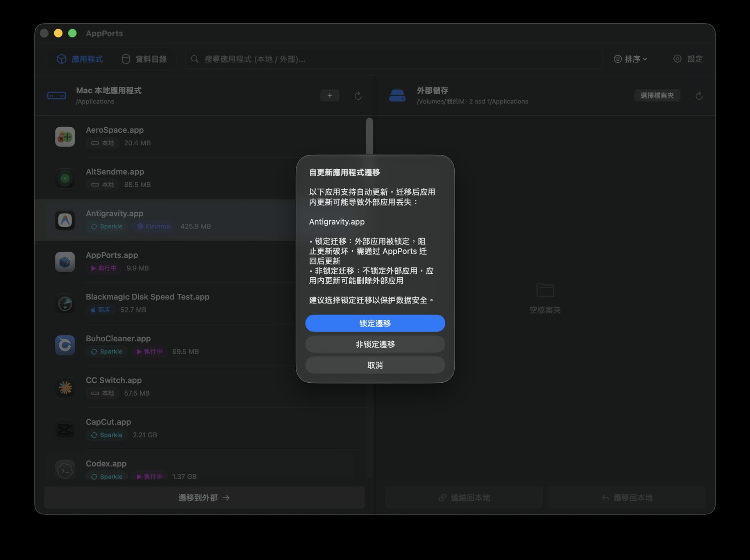Add an app with the plus button
This screenshot has width=750, height=560.
coord(330,96)
